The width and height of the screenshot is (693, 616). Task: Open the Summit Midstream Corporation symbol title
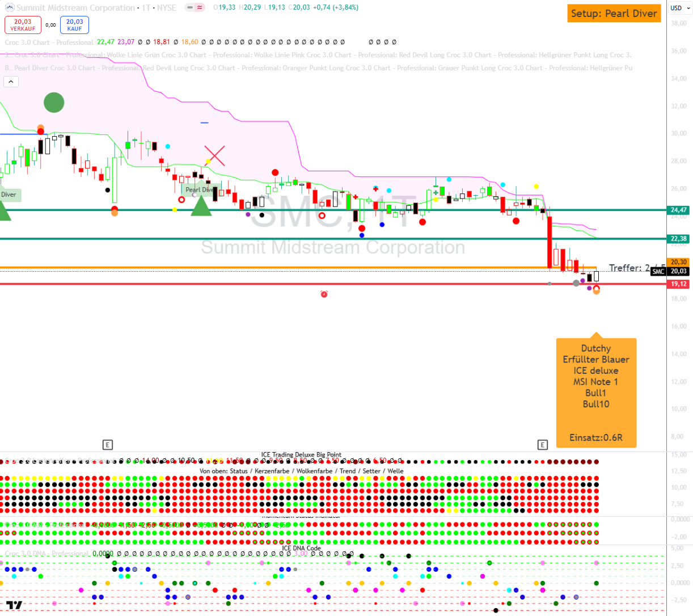75,8
